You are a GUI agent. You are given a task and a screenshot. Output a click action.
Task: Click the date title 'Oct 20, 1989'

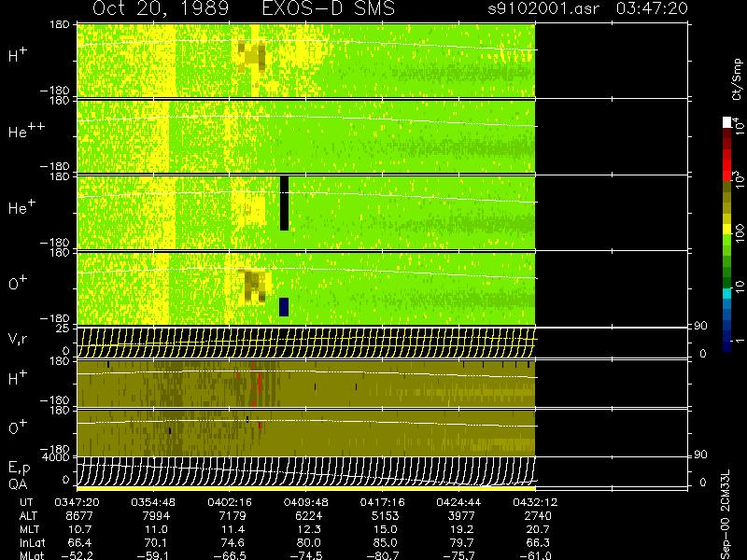[161, 8]
